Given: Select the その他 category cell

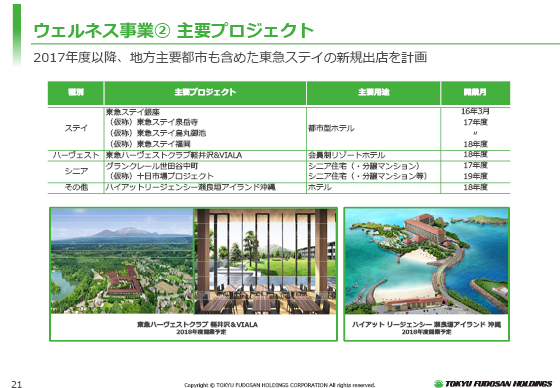Looking at the screenshot, I should click(x=76, y=187).
